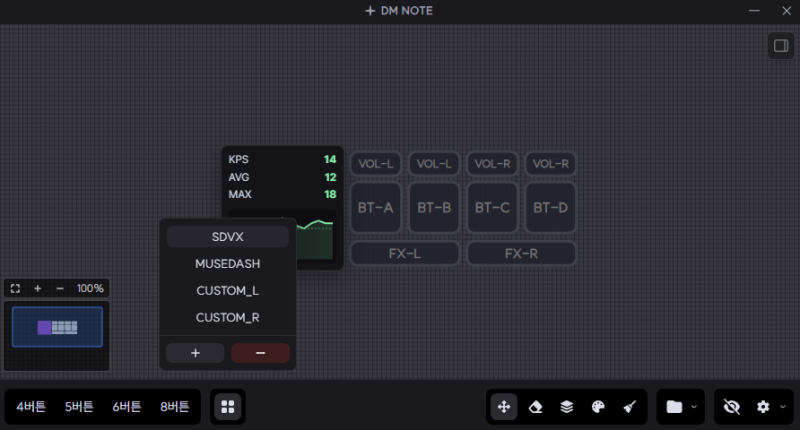Choose SDVX from the tab list
800x430 pixels.
click(228, 237)
